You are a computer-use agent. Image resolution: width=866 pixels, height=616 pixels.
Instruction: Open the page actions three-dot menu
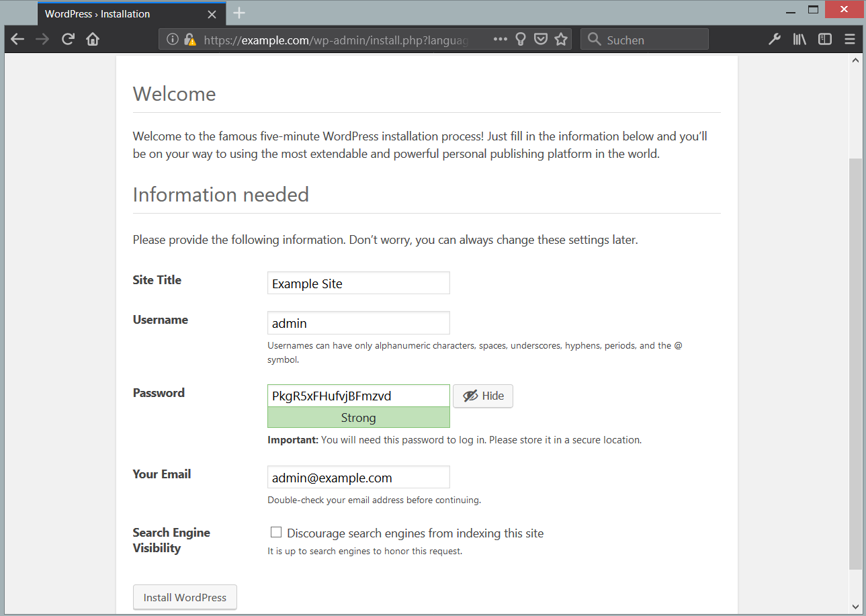500,40
